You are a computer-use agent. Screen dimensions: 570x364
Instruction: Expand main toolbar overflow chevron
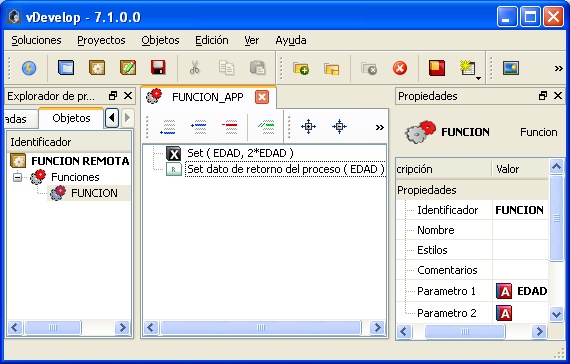558,68
